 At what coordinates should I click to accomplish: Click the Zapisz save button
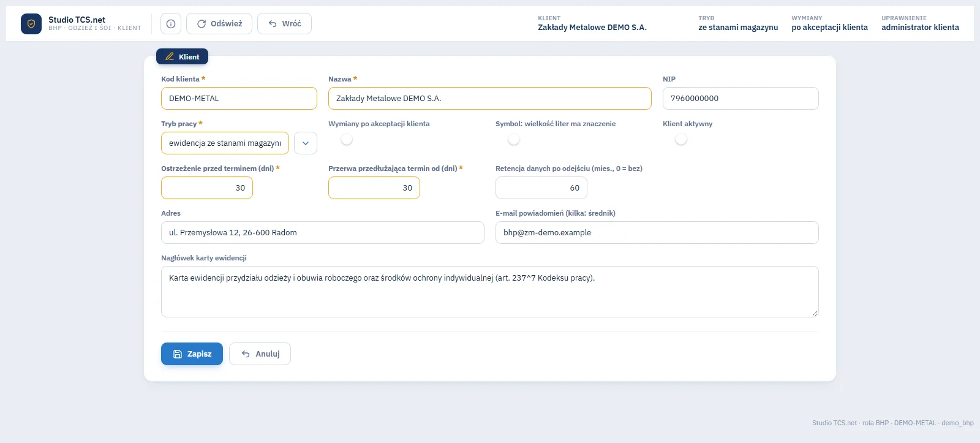192,354
